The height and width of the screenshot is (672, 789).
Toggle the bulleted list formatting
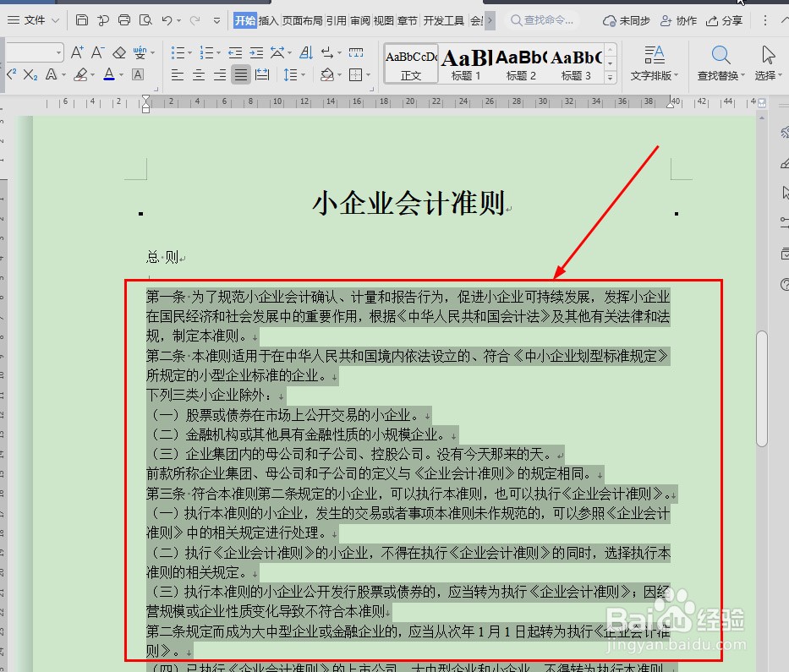tap(178, 52)
